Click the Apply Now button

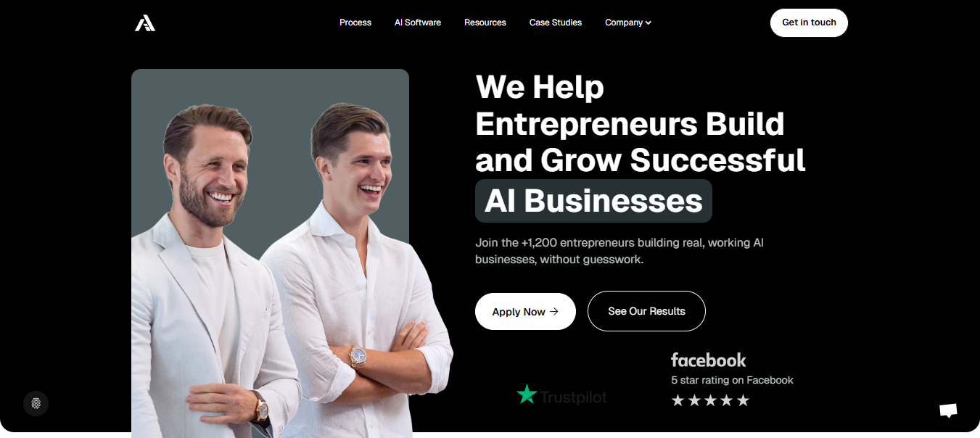click(525, 312)
